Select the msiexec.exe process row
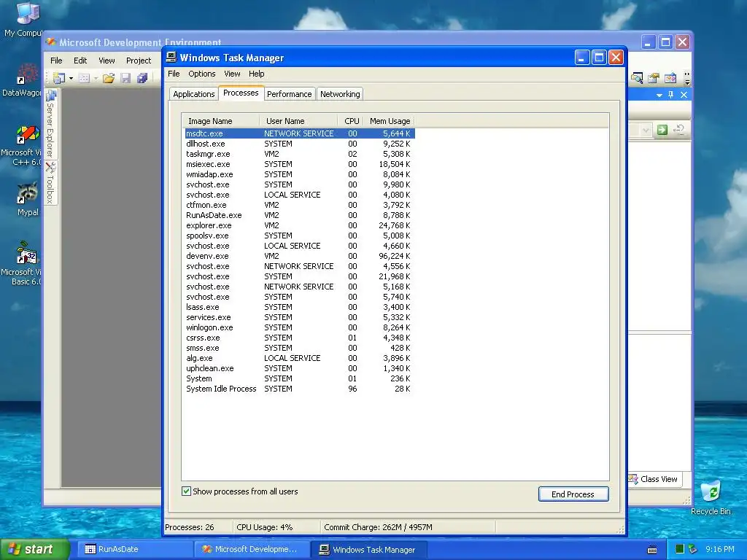Viewport: 747px width, 560px height. tap(300, 164)
